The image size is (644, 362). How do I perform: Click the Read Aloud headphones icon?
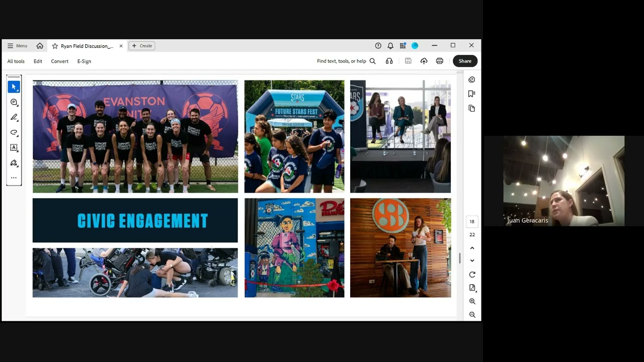[x=389, y=61]
